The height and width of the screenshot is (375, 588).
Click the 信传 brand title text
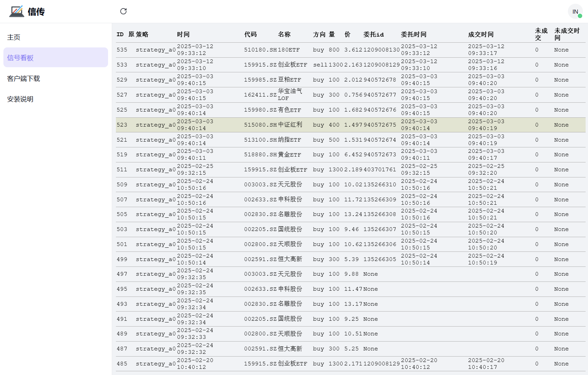(36, 12)
